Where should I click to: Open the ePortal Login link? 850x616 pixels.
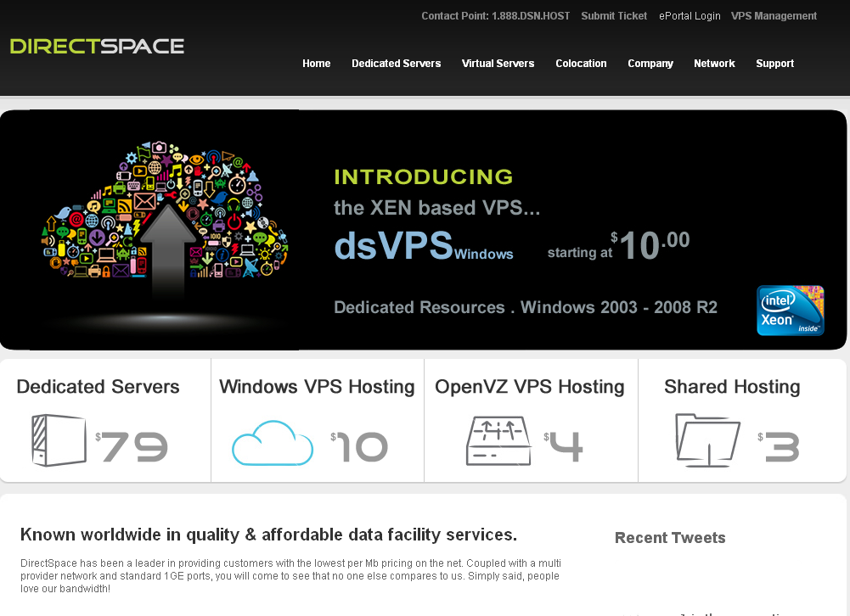690,16
